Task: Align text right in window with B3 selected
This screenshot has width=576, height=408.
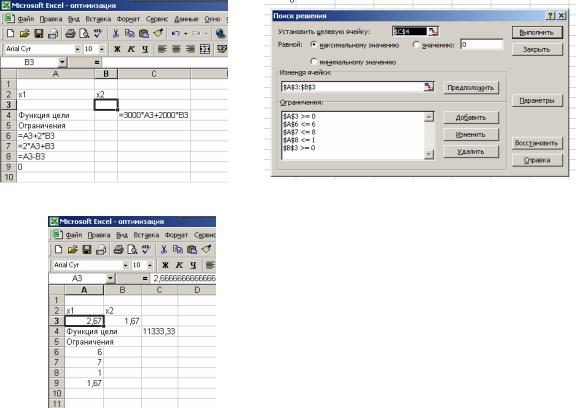Action: (x=190, y=49)
